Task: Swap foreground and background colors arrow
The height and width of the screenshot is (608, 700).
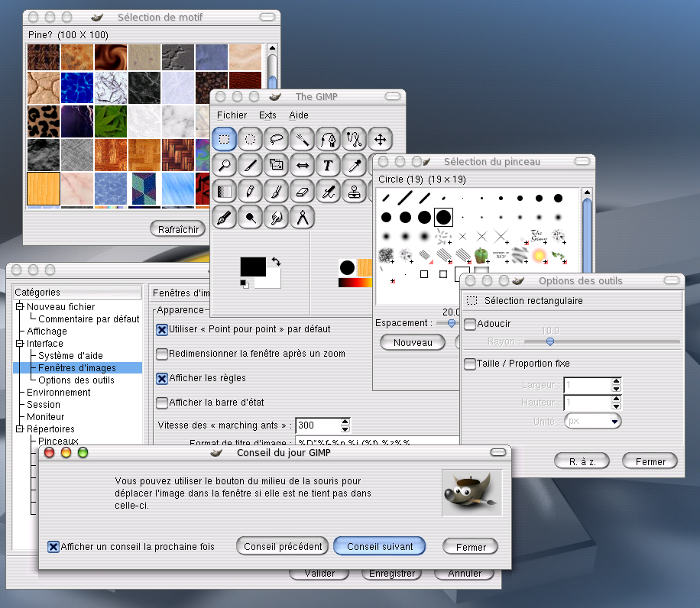Action: click(x=277, y=262)
